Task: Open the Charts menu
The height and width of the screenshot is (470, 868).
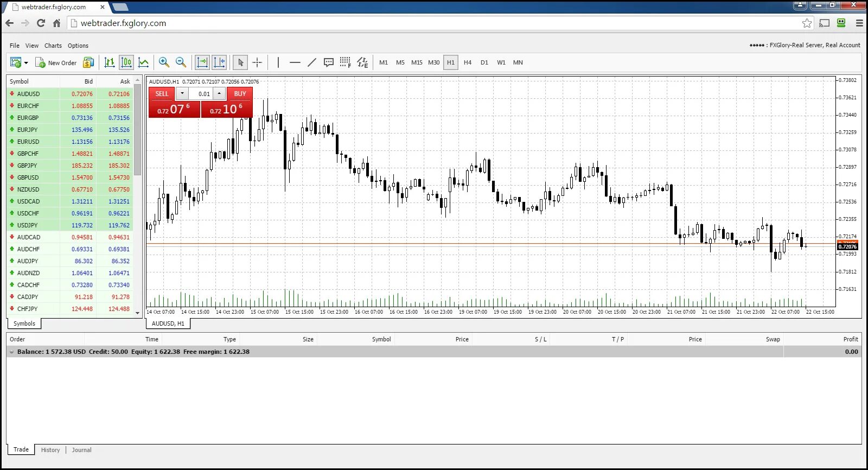Action: 53,46
